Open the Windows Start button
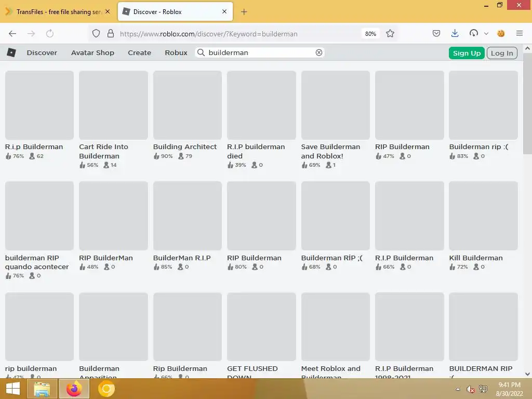This screenshot has width=532, height=399. point(12,389)
